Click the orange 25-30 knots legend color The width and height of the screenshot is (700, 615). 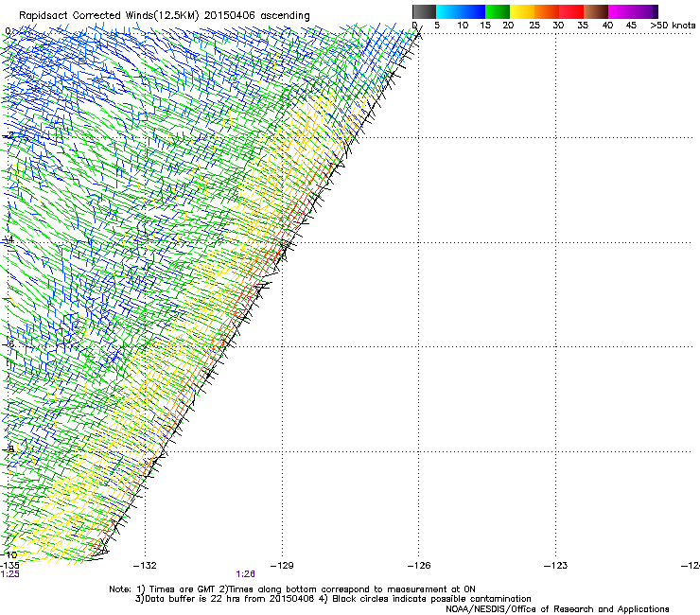[547, 11]
